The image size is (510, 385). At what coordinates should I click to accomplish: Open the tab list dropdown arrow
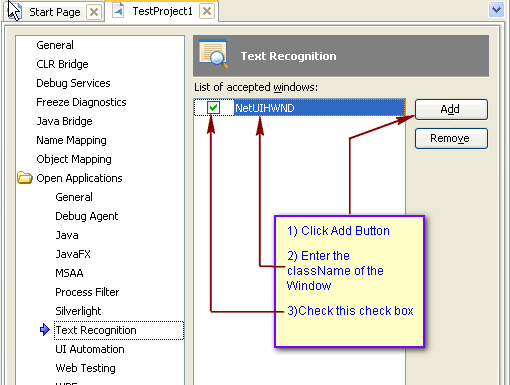tap(496, 9)
